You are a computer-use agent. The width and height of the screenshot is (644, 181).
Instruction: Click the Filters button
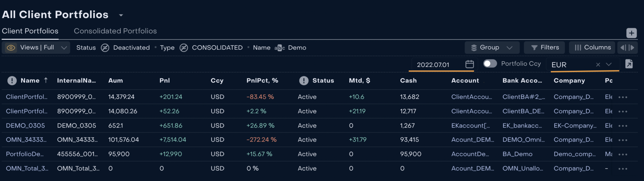tap(544, 47)
